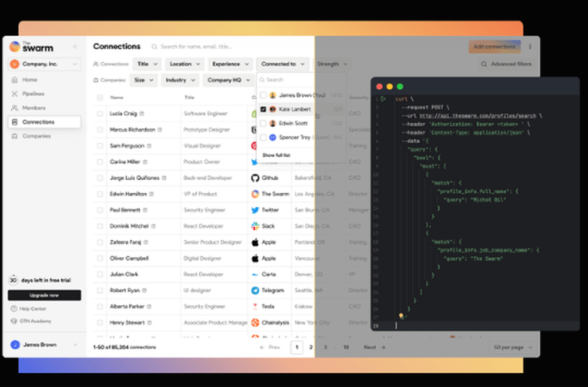Screen dimensions: 588x387
Task: Open the Help Center link
Action: [29, 309]
